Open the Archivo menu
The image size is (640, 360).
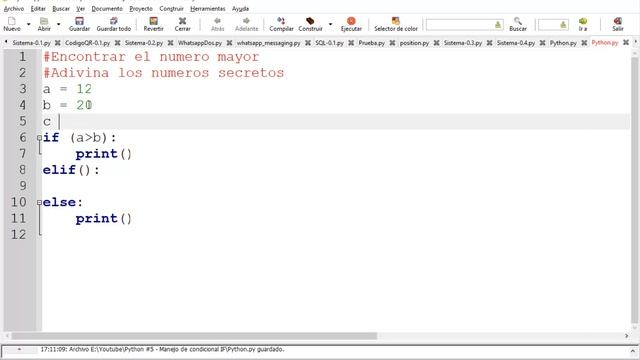coord(14,9)
